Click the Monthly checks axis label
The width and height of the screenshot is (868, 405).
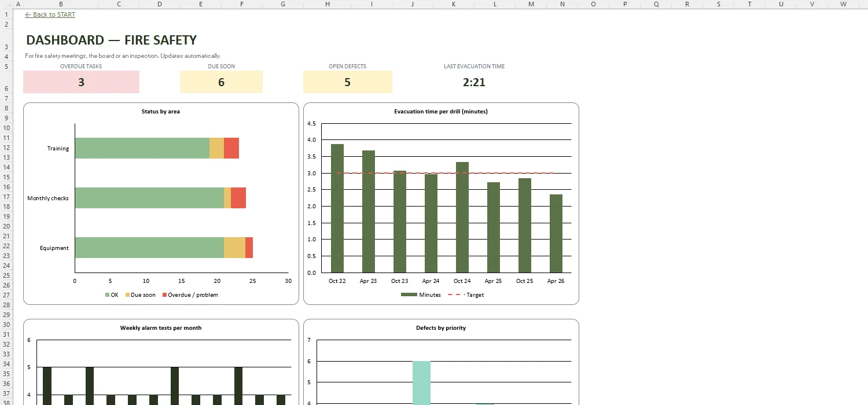click(x=48, y=198)
